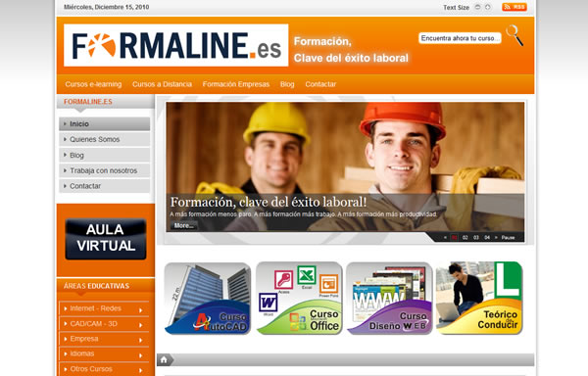Expand CAD/CAM - 3D category
The width and height of the screenshot is (588, 376).
[104, 323]
